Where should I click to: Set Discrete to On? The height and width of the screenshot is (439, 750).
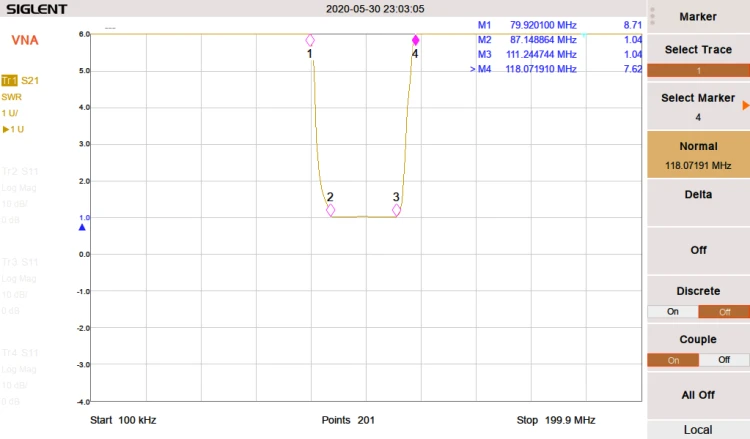coord(673,312)
